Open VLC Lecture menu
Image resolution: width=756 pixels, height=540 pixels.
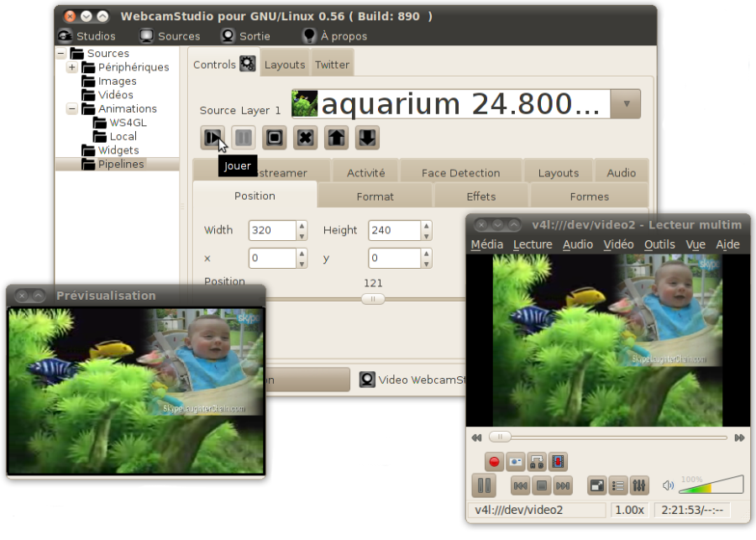(x=533, y=244)
